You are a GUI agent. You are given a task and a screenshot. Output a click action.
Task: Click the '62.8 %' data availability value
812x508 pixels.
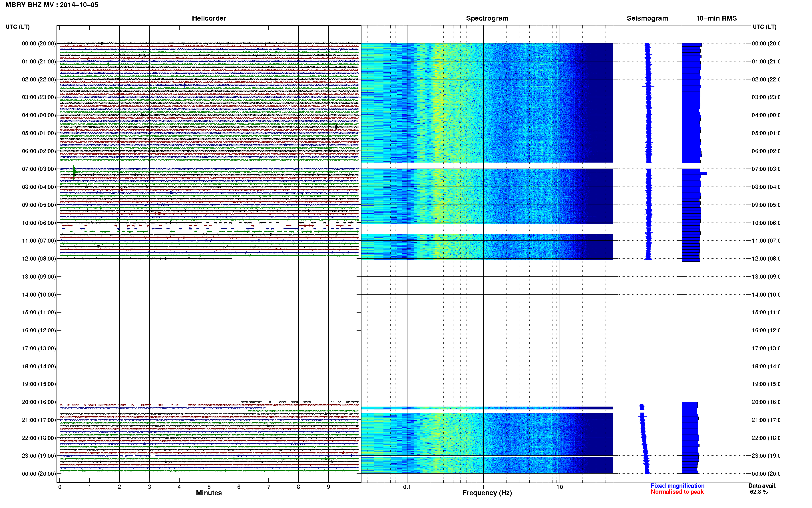pyautogui.click(x=759, y=492)
